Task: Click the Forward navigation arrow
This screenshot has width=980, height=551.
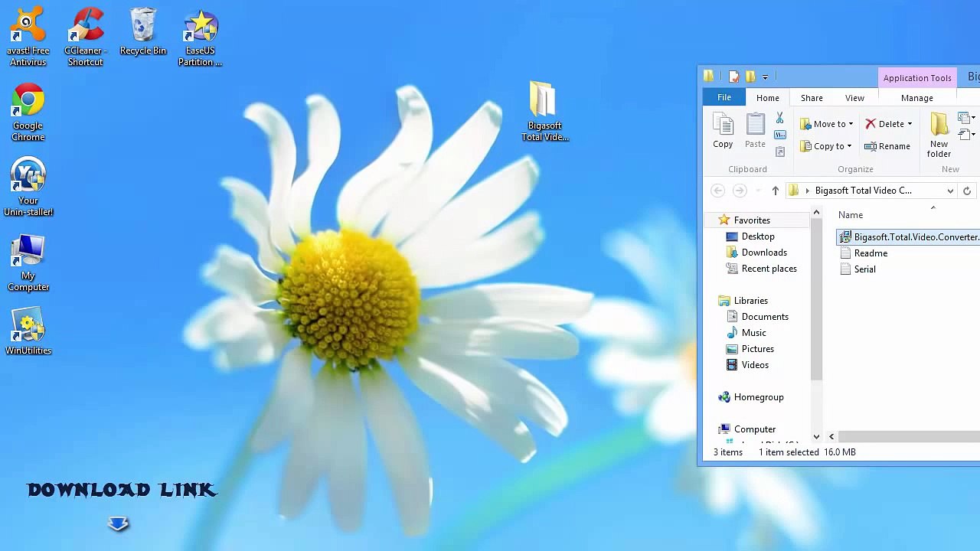Action: click(x=739, y=191)
